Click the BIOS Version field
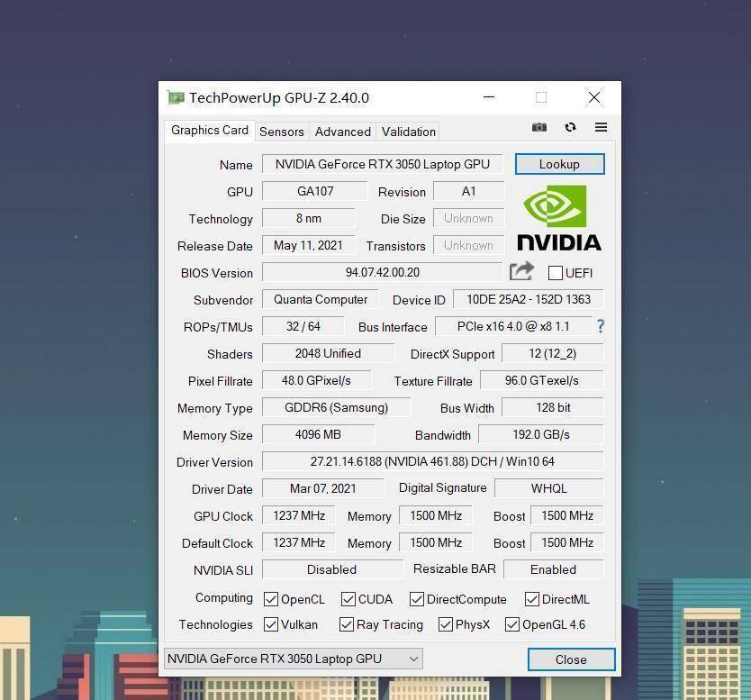751x700 pixels. [x=382, y=272]
